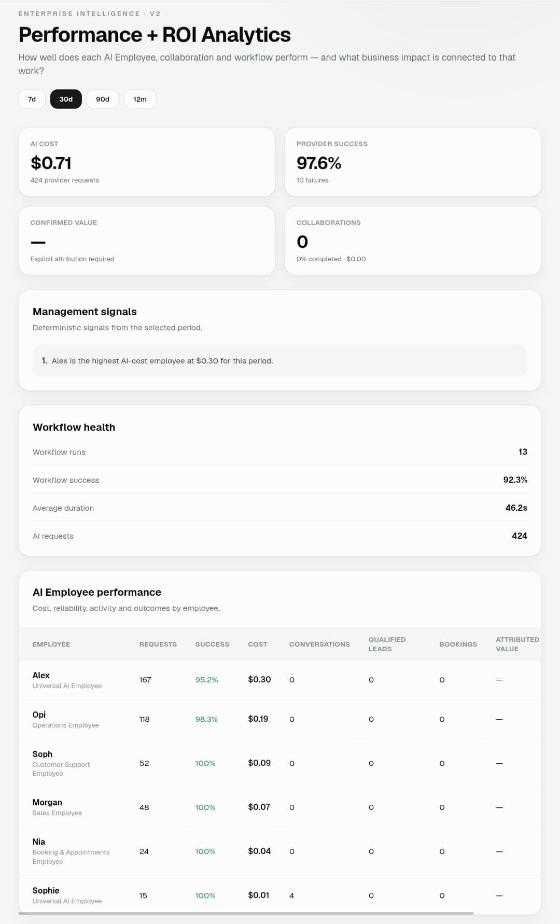The width and height of the screenshot is (560, 924).
Task: Click Opi's 118 requests cell
Action: pyautogui.click(x=145, y=719)
